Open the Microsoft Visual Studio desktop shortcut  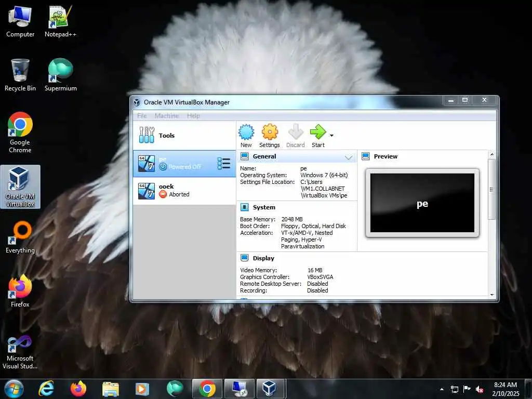tap(20, 352)
